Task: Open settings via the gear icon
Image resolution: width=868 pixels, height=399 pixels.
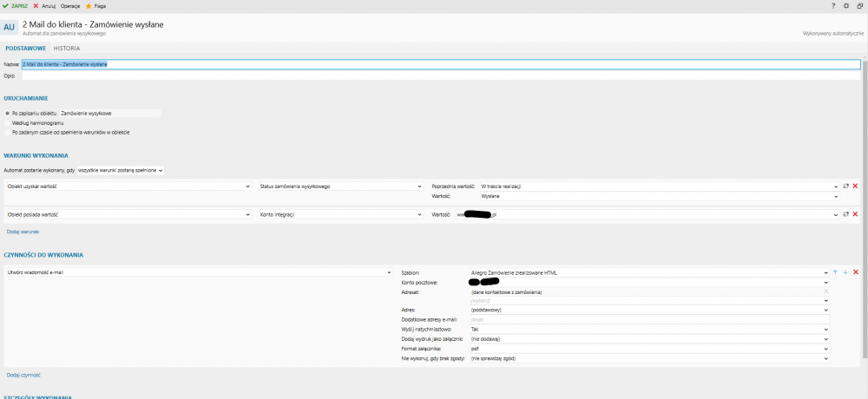Action: pos(846,5)
